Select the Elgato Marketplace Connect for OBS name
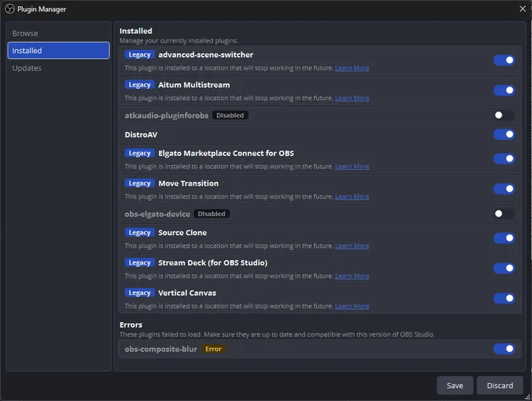Screen dimensions: 532x401 tap(226, 153)
